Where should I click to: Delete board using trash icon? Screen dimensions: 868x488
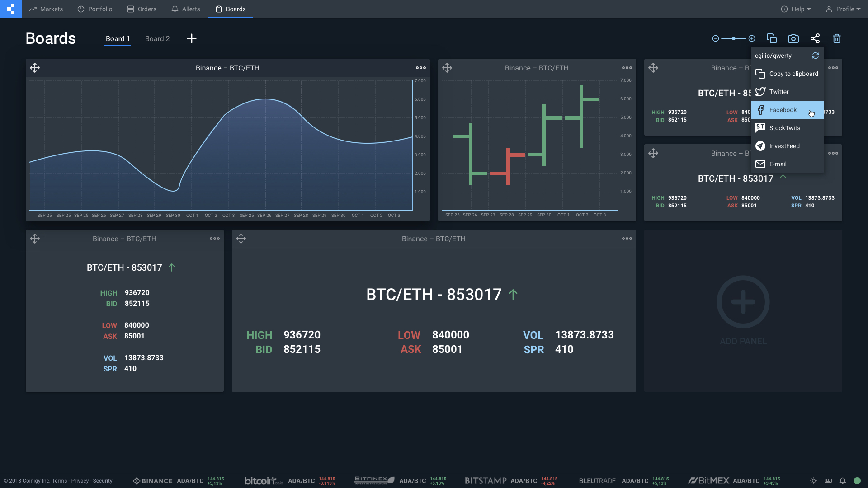pyautogui.click(x=836, y=38)
